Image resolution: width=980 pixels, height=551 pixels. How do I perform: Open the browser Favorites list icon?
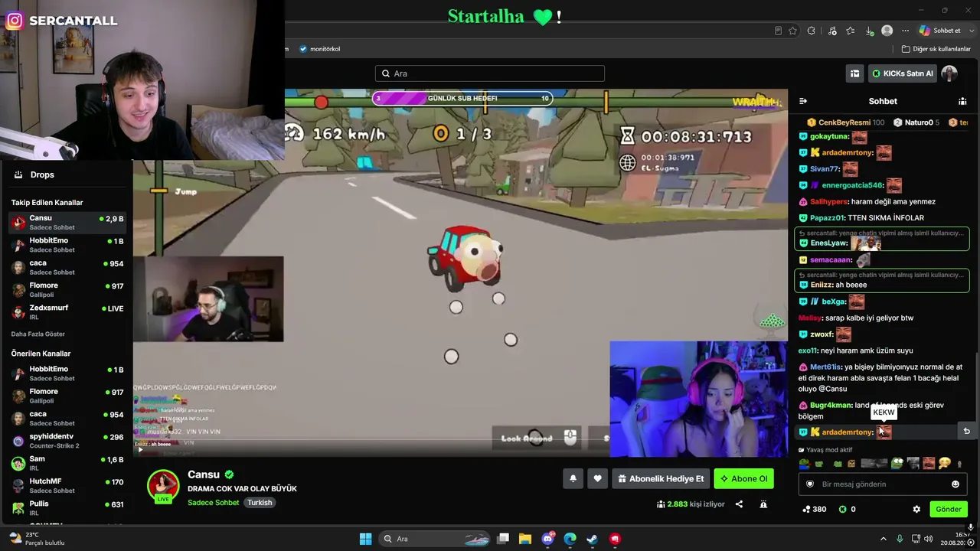pyautogui.click(x=850, y=31)
